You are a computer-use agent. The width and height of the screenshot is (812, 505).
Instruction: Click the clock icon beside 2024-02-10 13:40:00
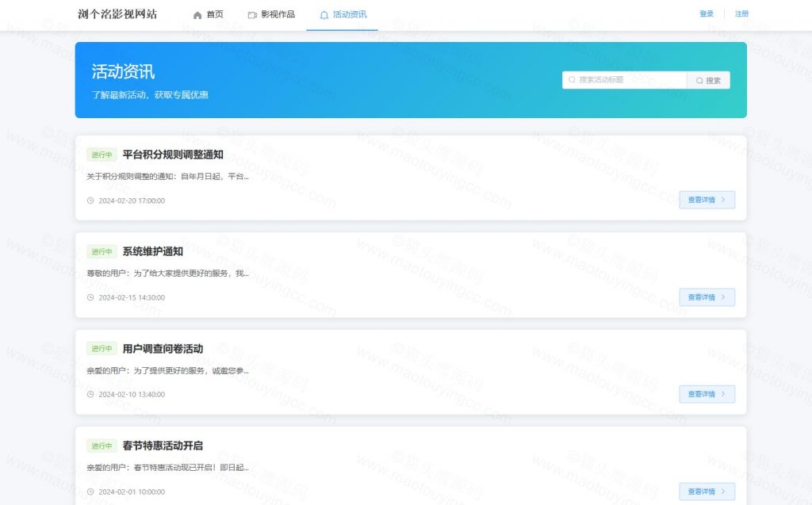tap(90, 394)
